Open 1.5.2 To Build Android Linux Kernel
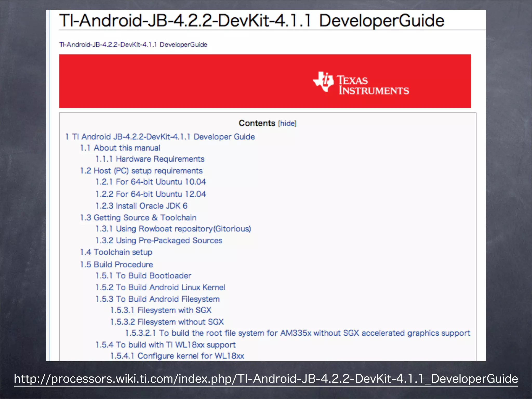Screen dimensions: 532x399 [x=160, y=287]
